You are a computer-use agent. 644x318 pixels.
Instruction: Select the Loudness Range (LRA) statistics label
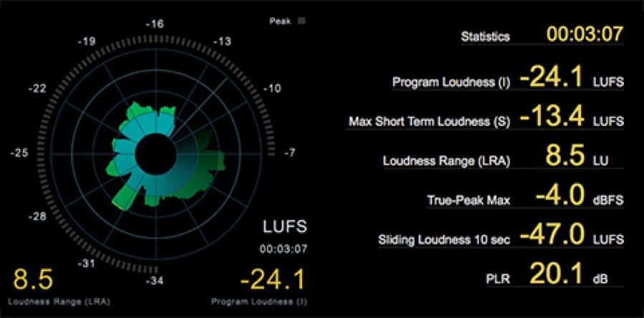point(447,161)
